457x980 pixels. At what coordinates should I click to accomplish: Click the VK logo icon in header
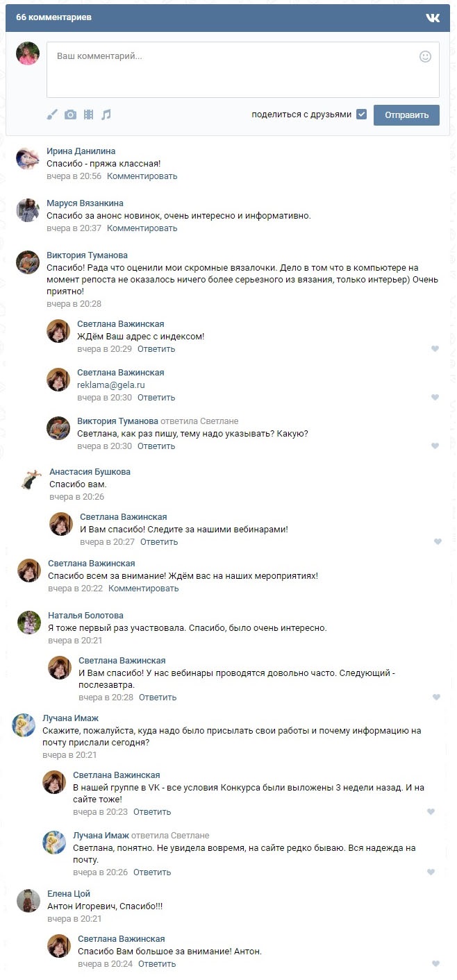(433, 17)
